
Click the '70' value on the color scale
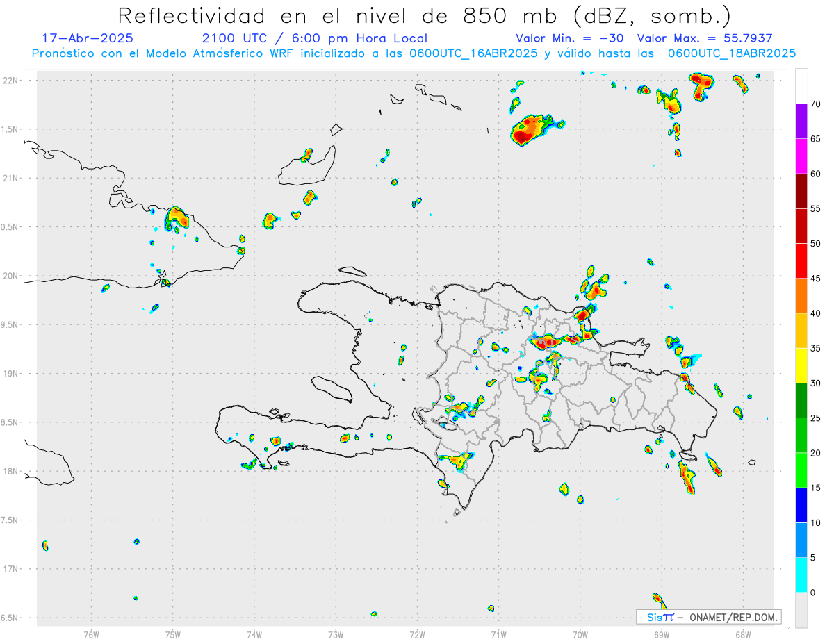(x=815, y=104)
